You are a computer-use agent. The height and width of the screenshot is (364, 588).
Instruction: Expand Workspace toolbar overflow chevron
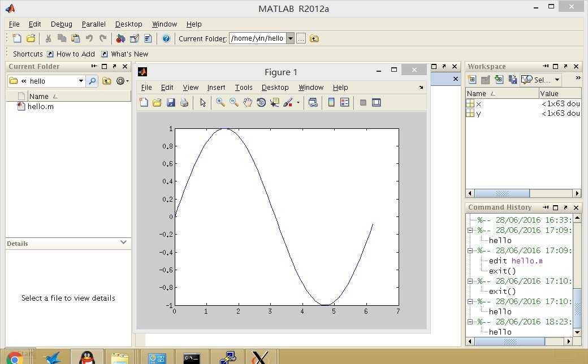tap(578, 78)
